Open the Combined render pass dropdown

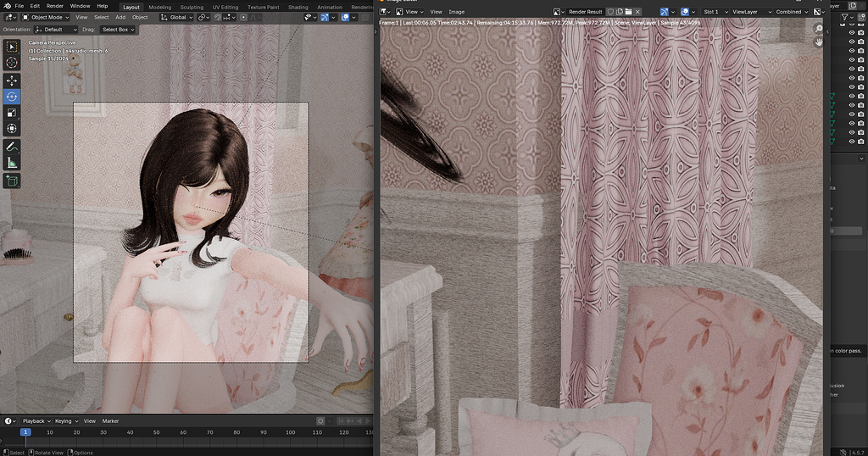point(792,12)
